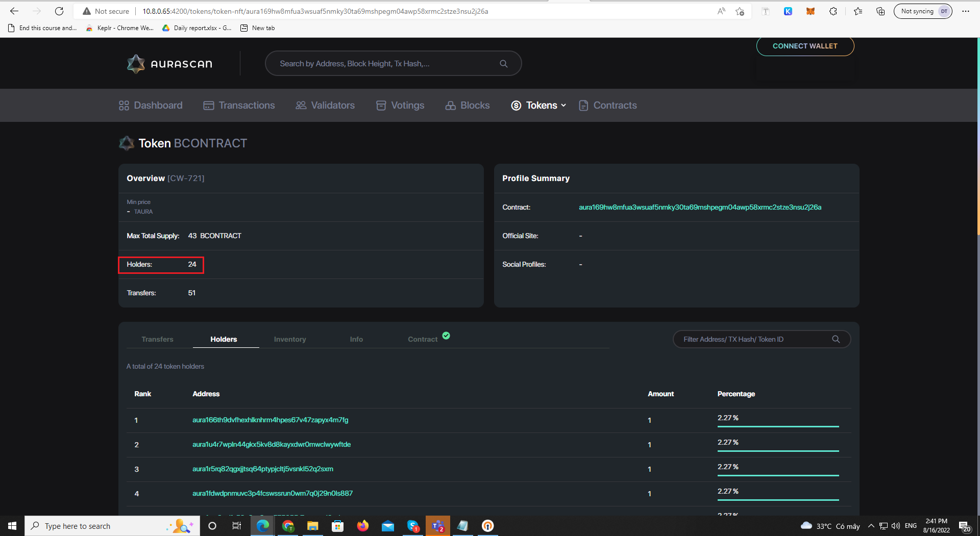Open the Validators page
Image resolution: width=980 pixels, height=536 pixels.
325,106
